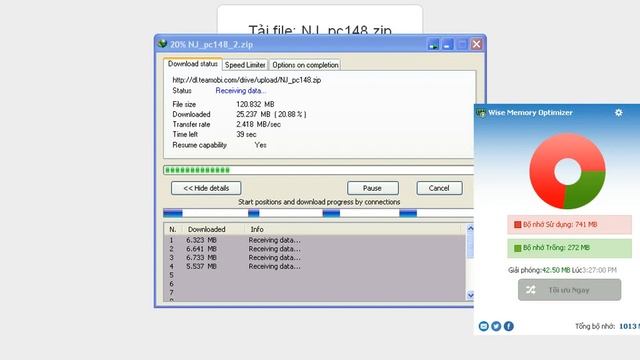Click the IDM icon in download title bar
The width and height of the screenshot is (640, 360).
coord(162,44)
